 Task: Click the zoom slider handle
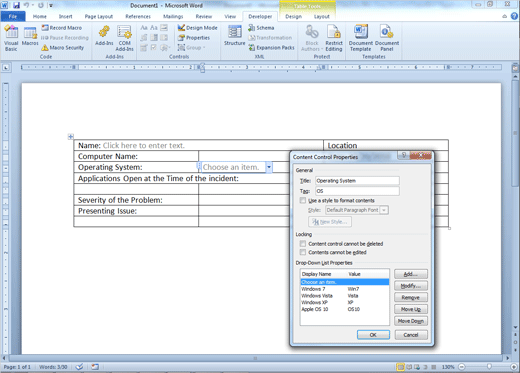click(x=489, y=367)
